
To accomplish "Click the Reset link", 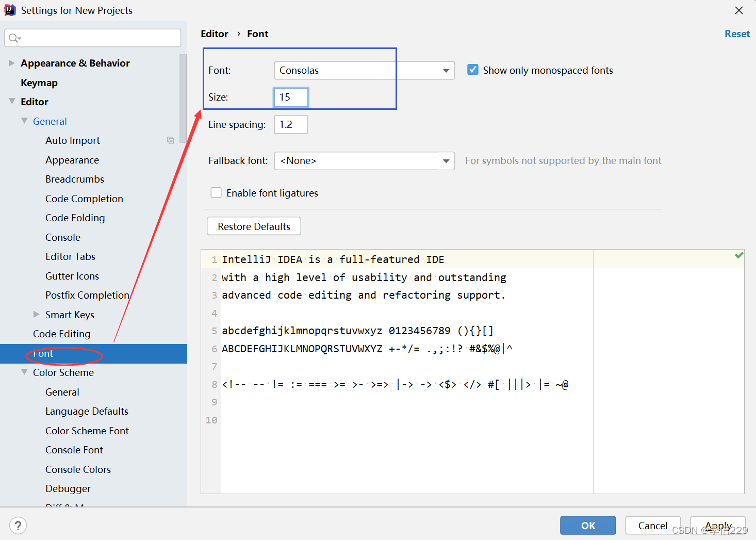I will click(737, 34).
